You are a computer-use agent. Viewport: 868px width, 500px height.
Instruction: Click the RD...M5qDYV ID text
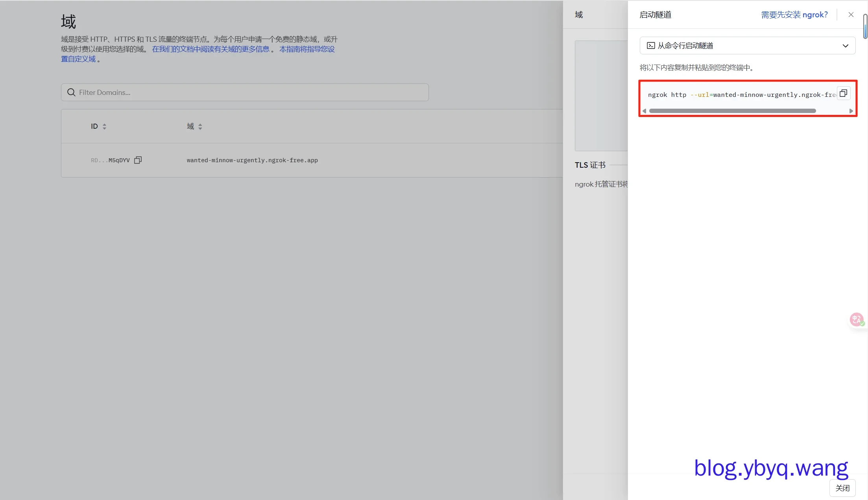(110, 160)
